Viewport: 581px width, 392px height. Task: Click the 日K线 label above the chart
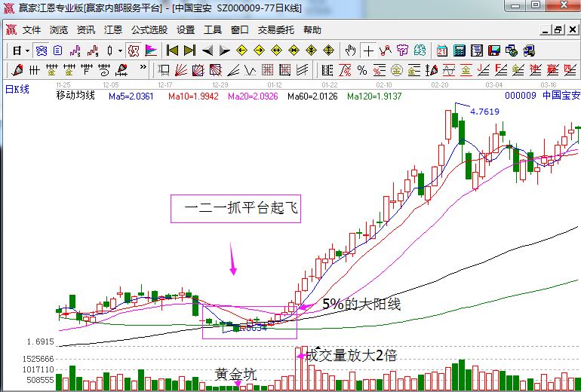click(17, 89)
